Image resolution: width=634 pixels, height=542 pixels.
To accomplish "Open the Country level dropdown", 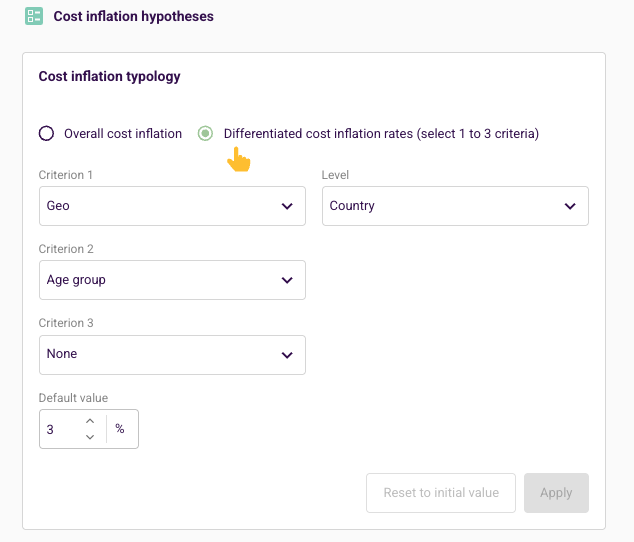I will pyautogui.click(x=455, y=206).
